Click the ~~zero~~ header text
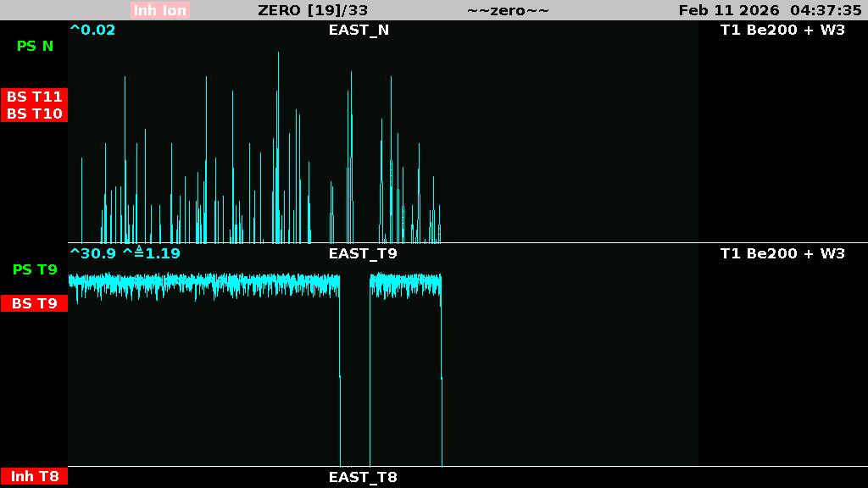 tap(508, 10)
